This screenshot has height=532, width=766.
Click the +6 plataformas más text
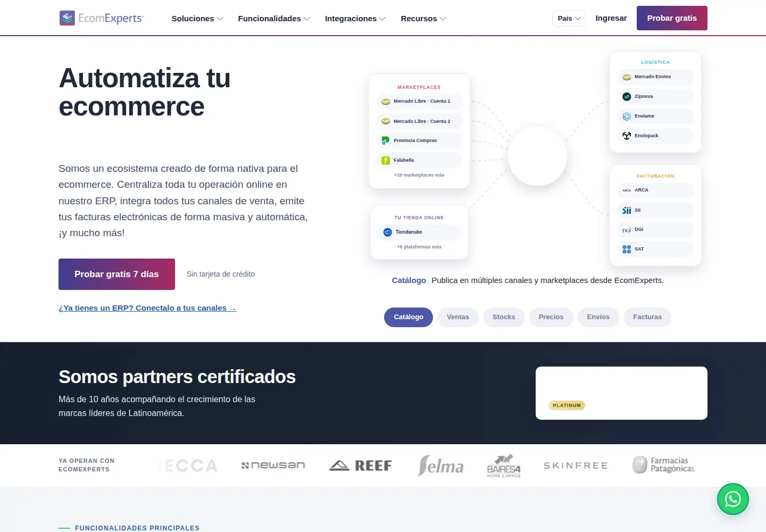pos(419,247)
